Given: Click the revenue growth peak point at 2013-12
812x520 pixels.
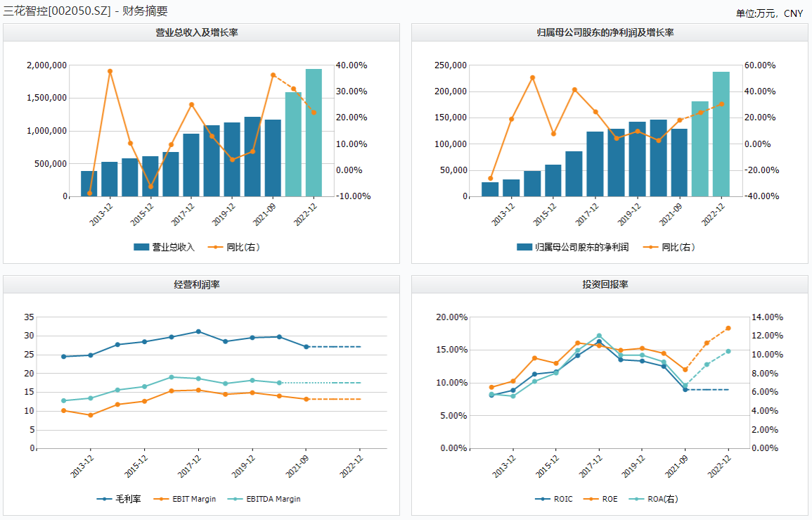Looking at the screenshot, I should click(110, 71).
